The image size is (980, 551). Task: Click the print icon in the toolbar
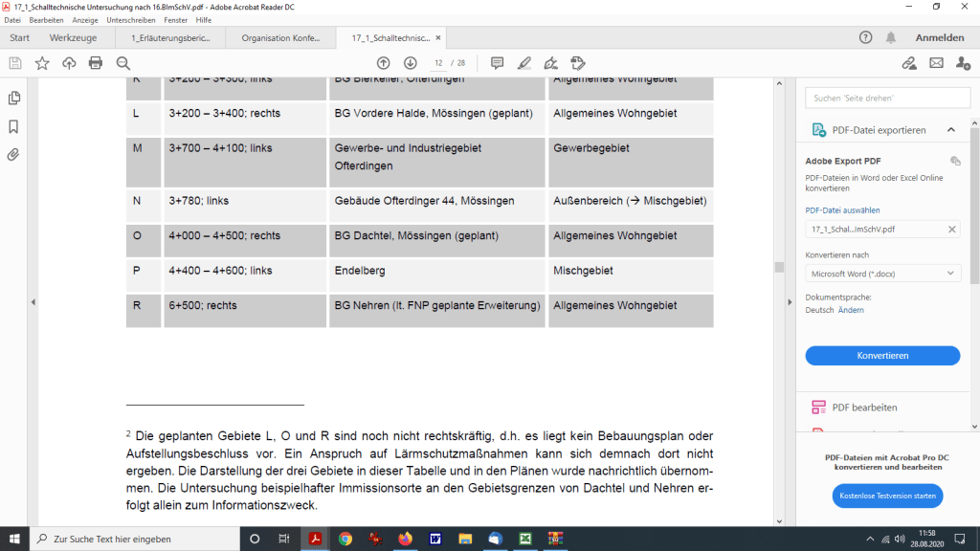pyautogui.click(x=96, y=63)
